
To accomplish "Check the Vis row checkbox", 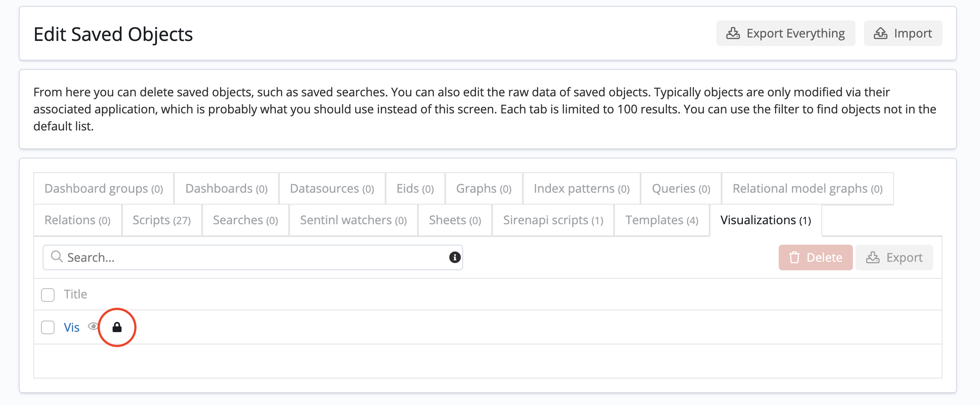I will [48, 327].
